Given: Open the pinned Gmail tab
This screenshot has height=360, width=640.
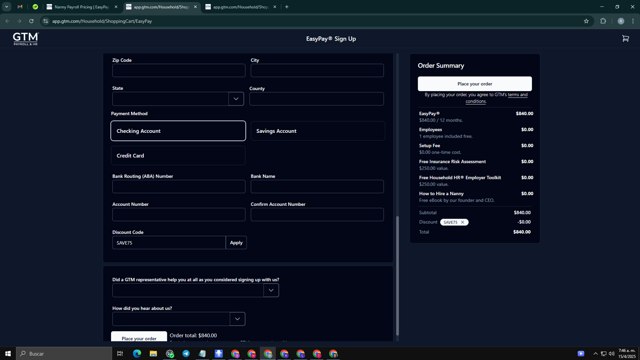Looking at the screenshot, I should (20, 7).
